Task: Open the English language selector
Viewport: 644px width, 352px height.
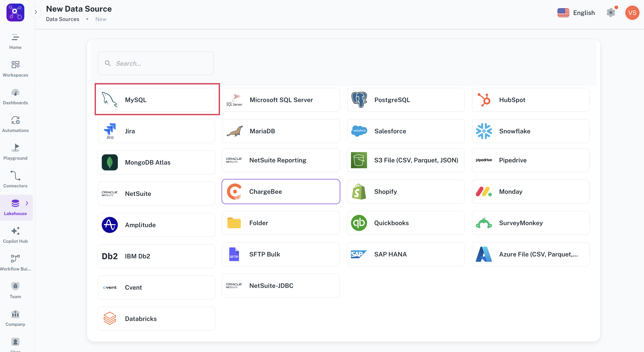Action: 576,13
